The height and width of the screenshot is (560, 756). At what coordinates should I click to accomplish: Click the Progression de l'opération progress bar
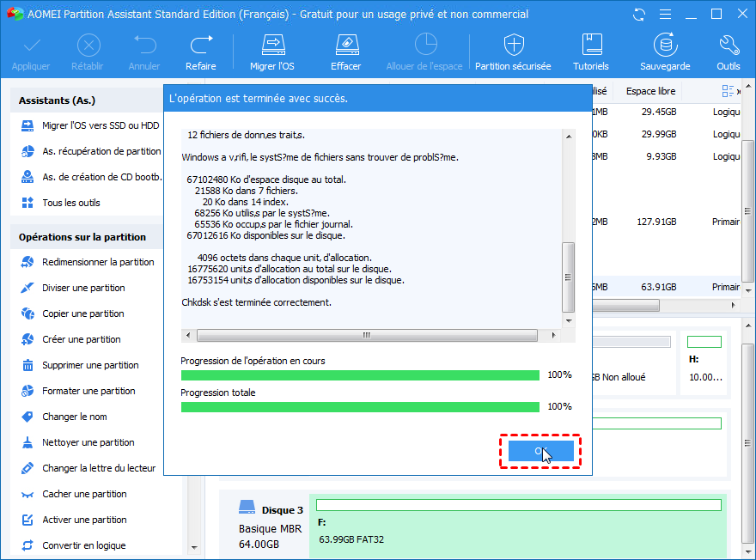(360, 375)
